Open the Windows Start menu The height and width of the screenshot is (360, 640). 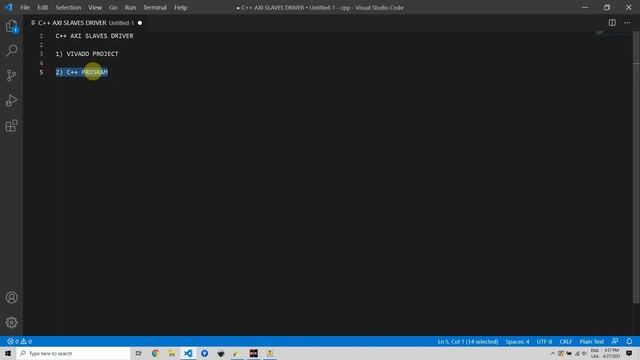point(8,353)
